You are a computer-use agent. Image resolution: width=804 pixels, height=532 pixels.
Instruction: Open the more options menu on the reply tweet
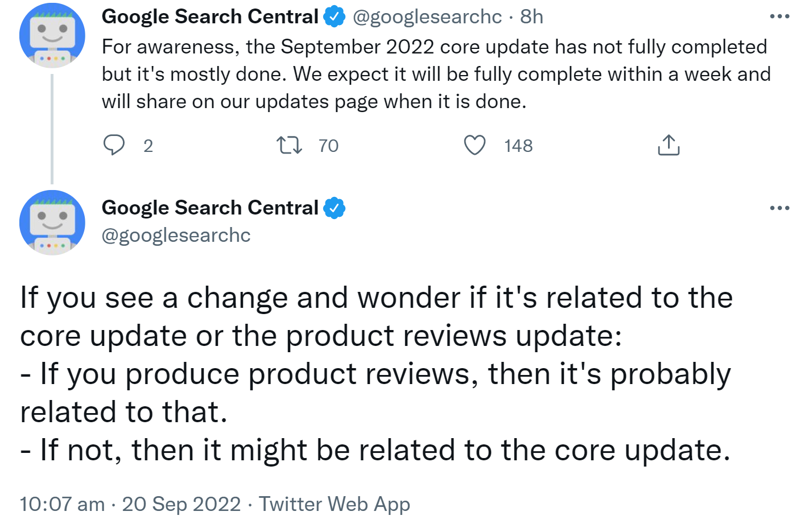(778, 207)
